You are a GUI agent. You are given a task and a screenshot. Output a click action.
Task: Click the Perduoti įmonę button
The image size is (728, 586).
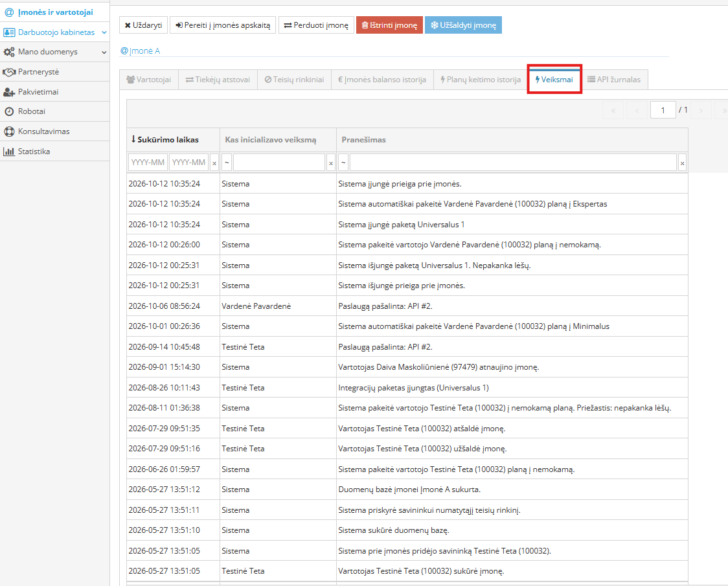click(x=316, y=25)
